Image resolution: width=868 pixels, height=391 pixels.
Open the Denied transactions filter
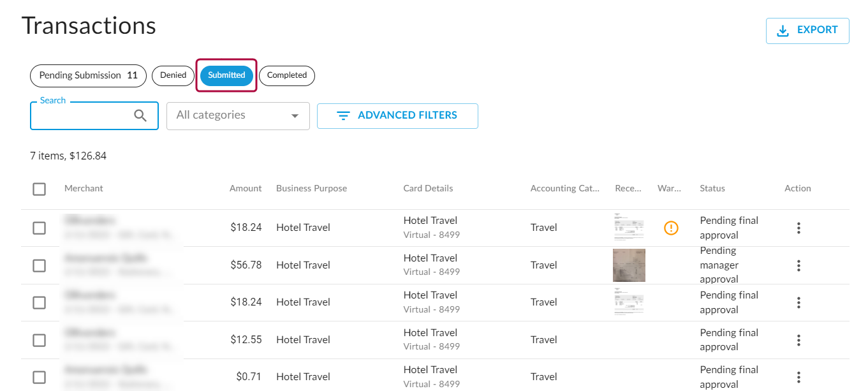point(173,75)
